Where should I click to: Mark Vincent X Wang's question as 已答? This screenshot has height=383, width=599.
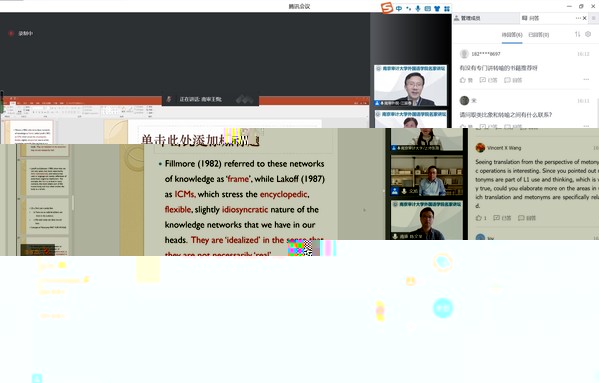pyautogui.click(x=502, y=218)
